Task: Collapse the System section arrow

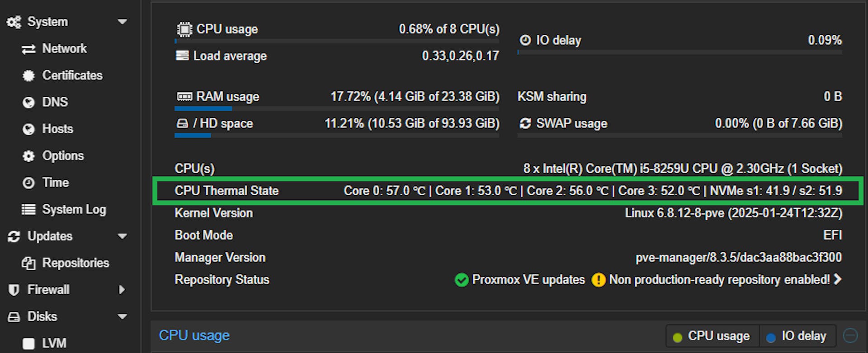Action: [122, 22]
